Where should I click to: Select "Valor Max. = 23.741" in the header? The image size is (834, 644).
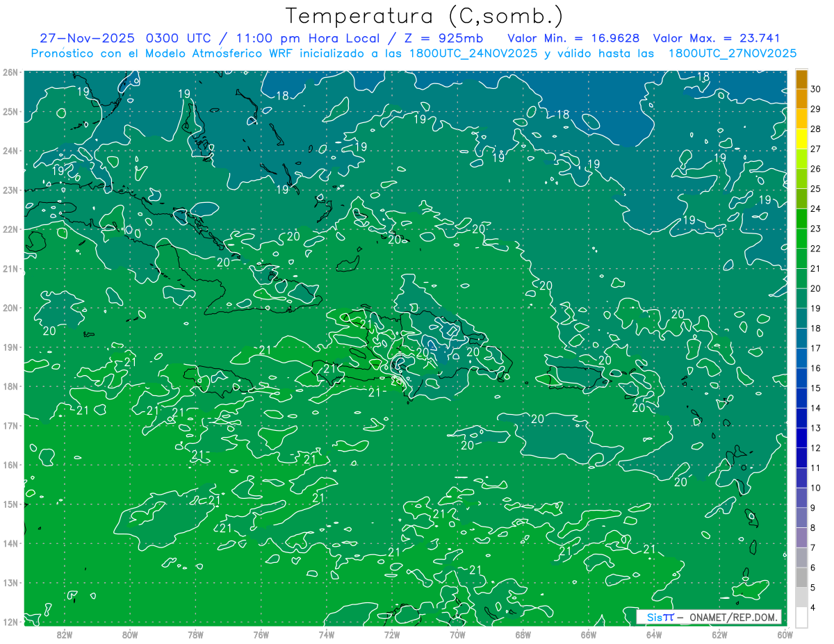click(717, 38)
